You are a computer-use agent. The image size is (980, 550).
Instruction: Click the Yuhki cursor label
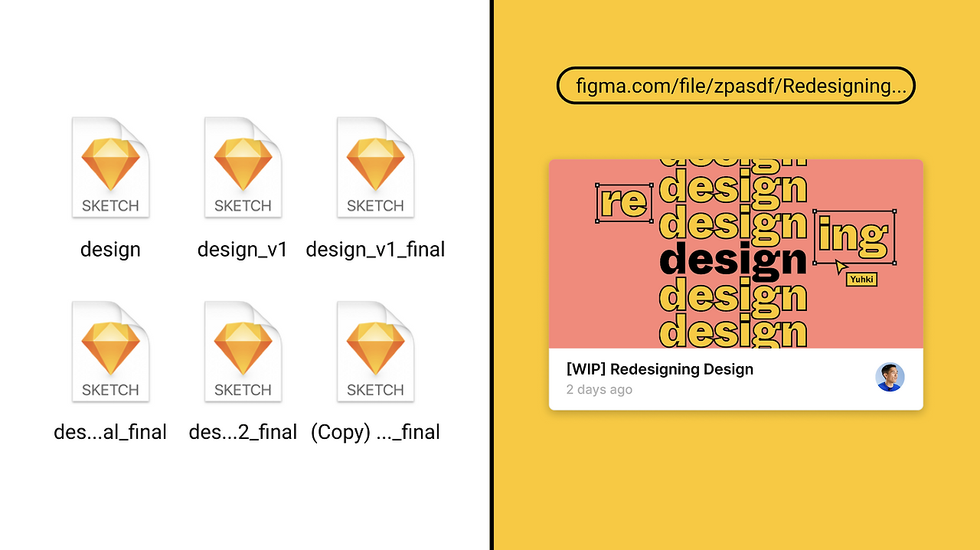pyautogui.click(x=861, y=280)
